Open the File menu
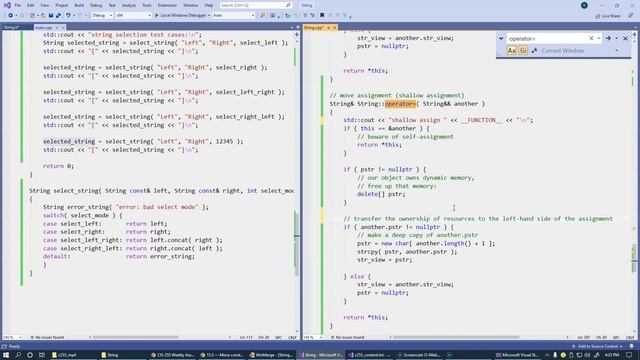Viewport: 640px width, 360px height. pyautogui.click(x=18, y=5)
